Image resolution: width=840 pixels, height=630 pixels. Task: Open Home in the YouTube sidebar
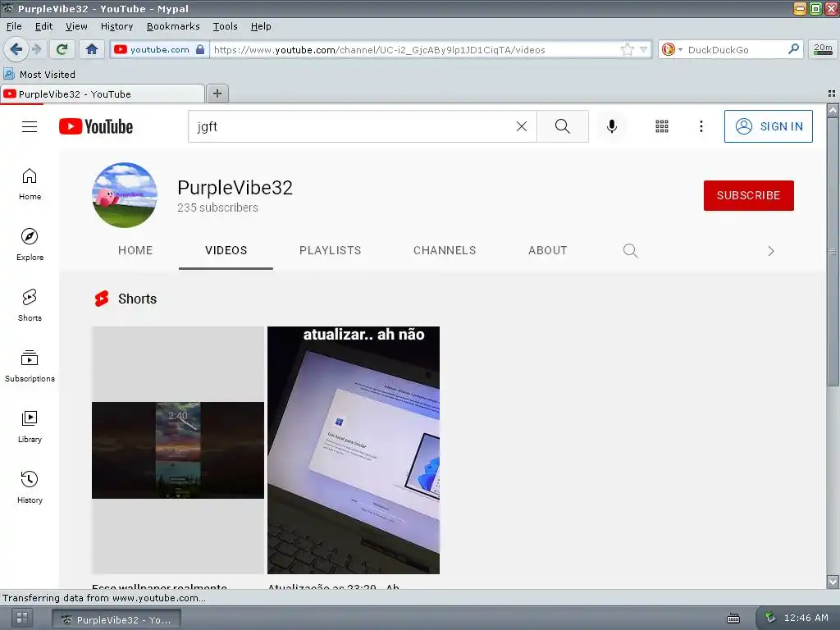click(x=30, y=185)
